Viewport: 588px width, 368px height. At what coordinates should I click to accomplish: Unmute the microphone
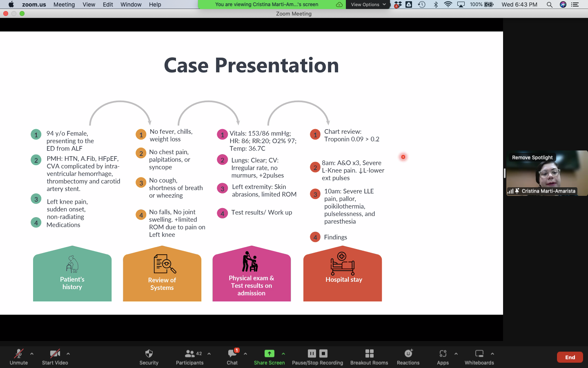click(x=19, y=357)
